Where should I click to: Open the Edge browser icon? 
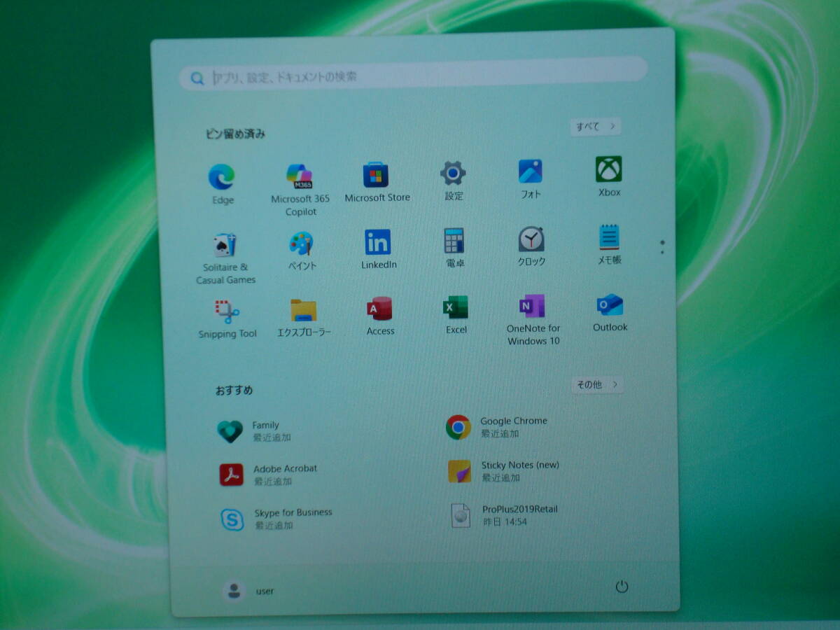(222, 177)
